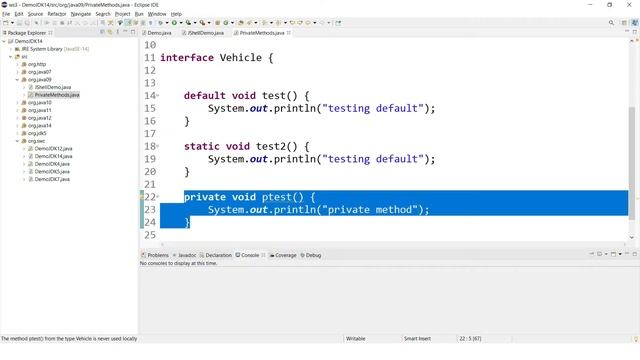640x360 pixels.
Task: Select JShellDemo.java in Package Explorer
Action: pos(53,87)
